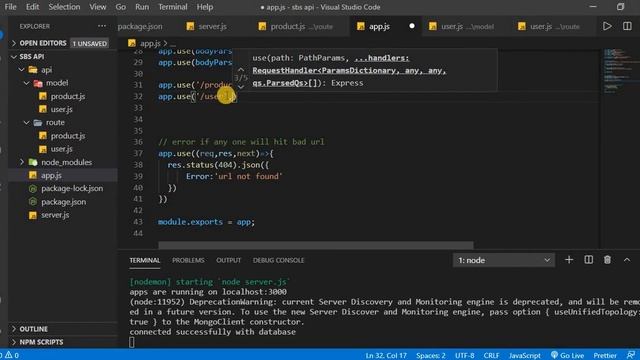Open the terminal selector '1: node' dropdown
The image size is (640, 360).
[504, 260]
